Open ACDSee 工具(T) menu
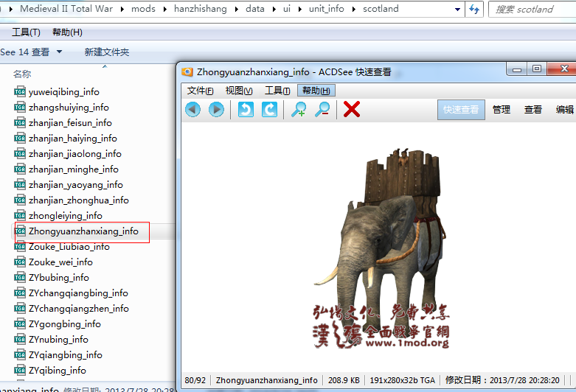Viewport: 576px width, 392px height. point(277,91)
